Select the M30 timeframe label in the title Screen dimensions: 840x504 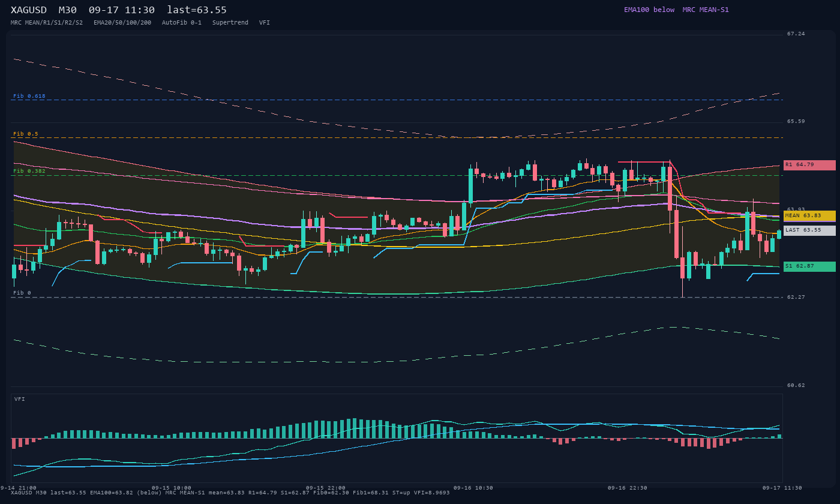(68, 10)
